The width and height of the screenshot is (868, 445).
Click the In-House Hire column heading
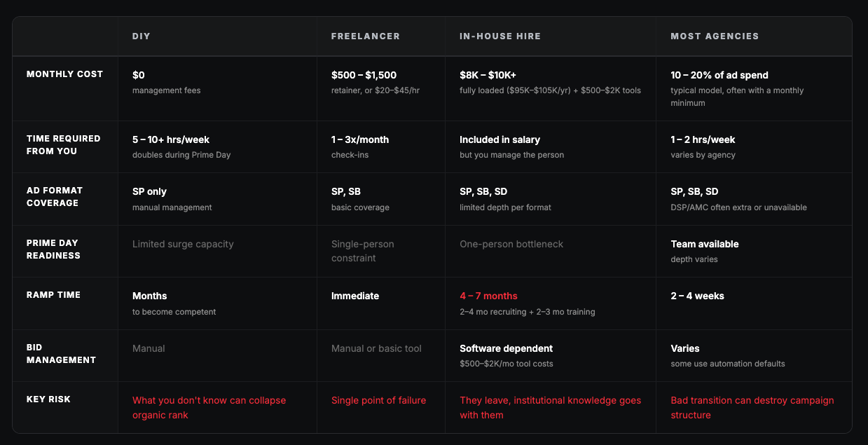click(500, 36)
